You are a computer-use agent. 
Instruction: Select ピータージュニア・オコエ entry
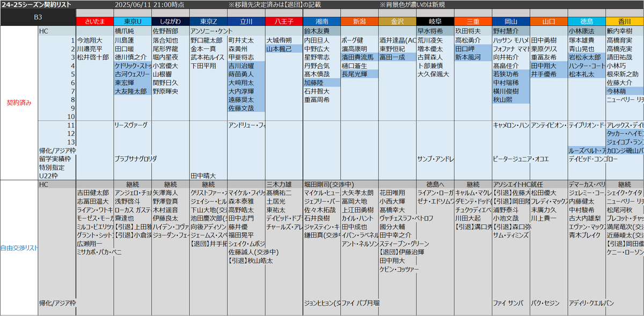[521, 159]
